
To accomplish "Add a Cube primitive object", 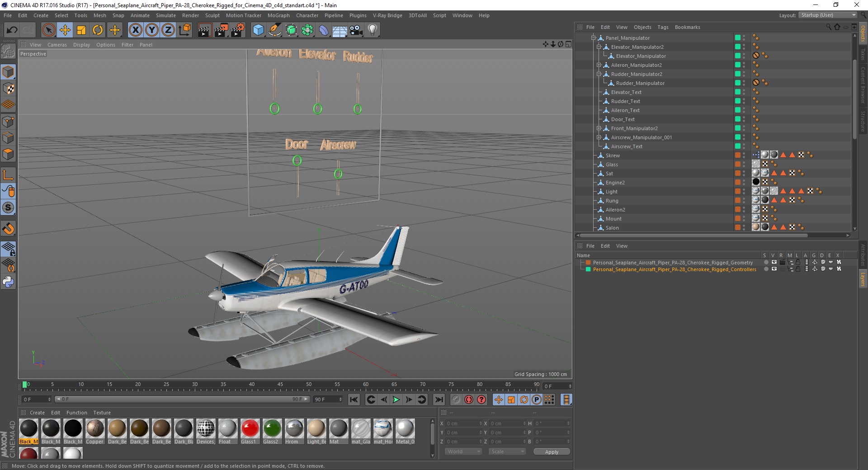I will 258,30.
